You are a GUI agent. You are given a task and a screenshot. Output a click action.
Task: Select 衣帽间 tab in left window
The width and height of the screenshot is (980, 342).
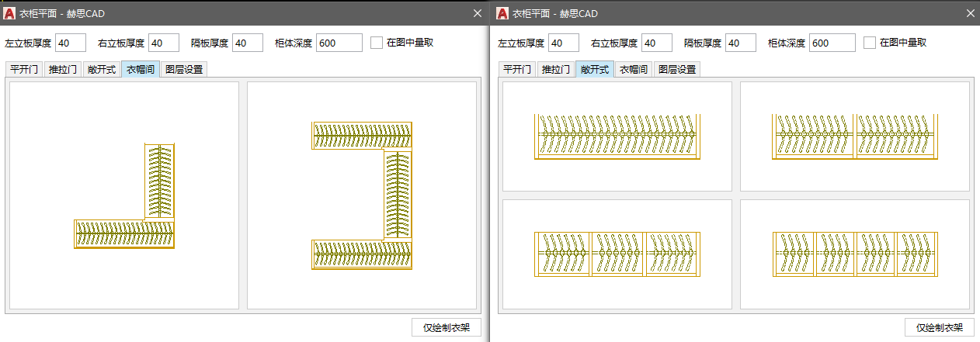point(141,69)
